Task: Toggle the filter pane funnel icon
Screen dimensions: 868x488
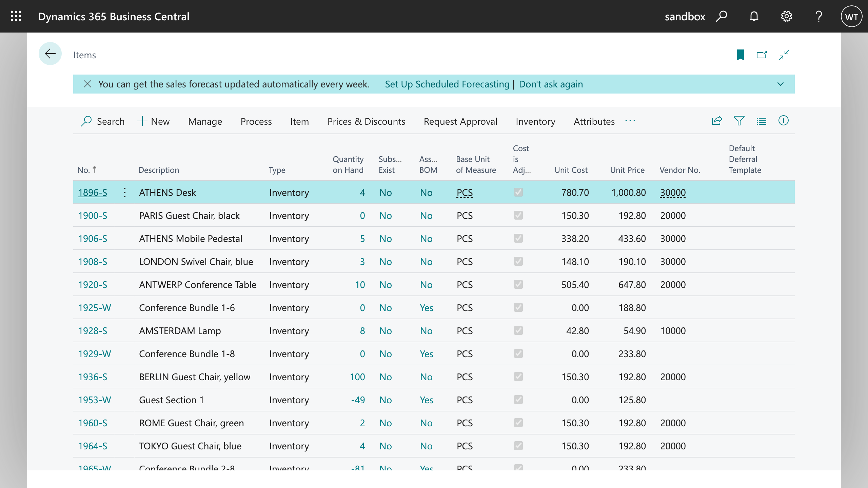Action: pos(739,121)
